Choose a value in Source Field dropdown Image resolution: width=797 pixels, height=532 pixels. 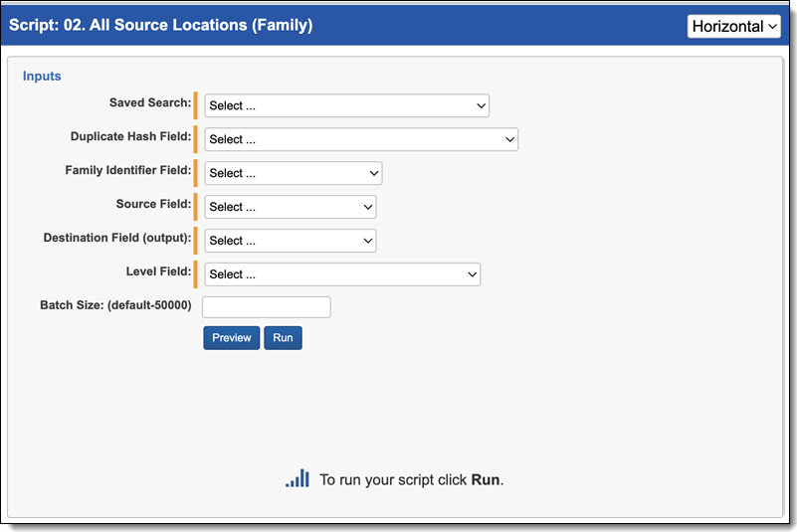pos(290,207)
